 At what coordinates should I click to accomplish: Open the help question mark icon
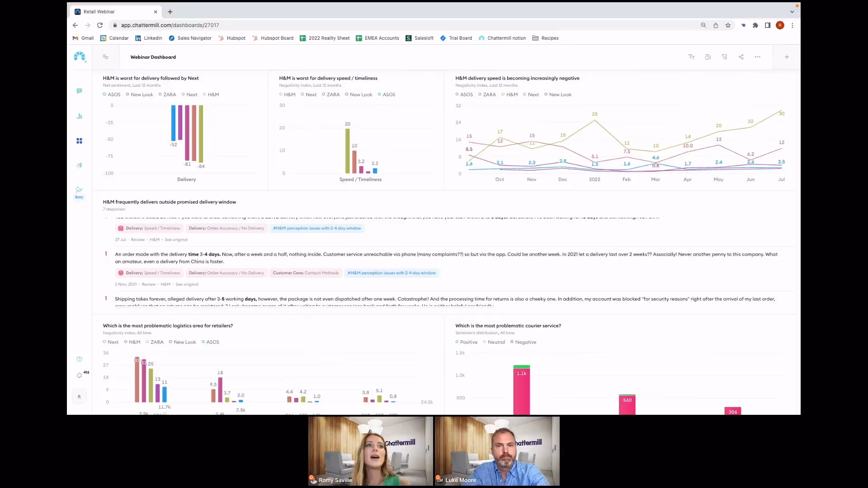[79, 359]
